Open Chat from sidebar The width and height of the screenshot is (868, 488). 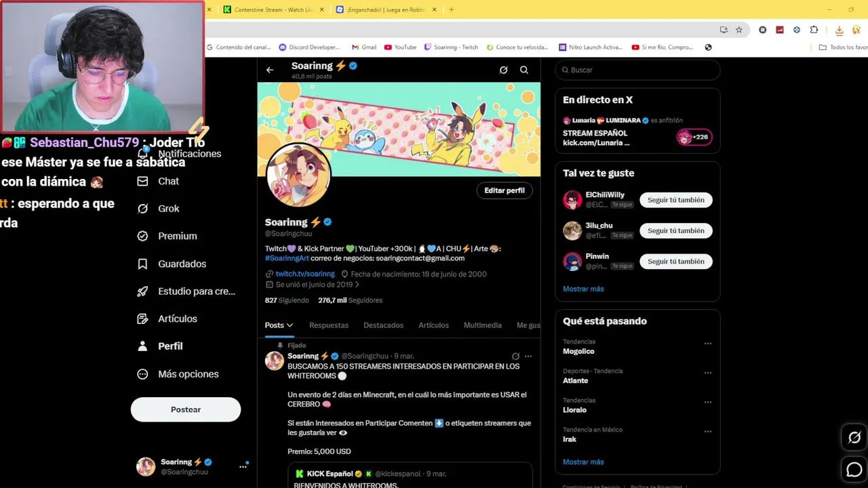coord(159,181)
